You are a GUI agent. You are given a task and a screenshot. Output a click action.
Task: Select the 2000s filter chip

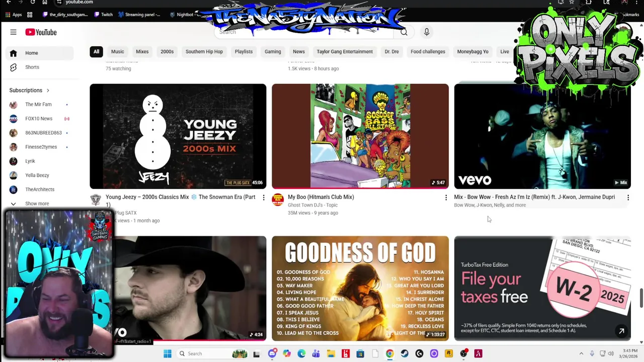click(167, 51)
